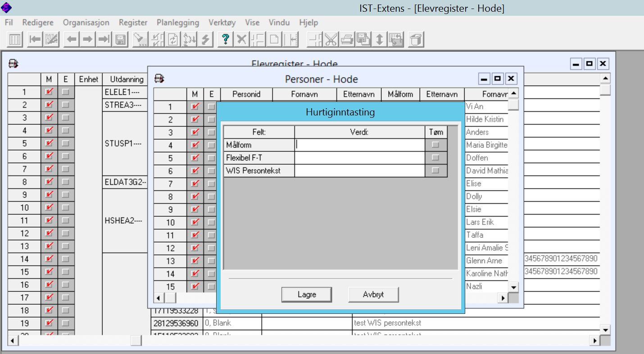The width and height of the screenshot is (644, 354).
Task: Toggle Tøm checkbox for WIS Persontekst
Action: (435, 170)
